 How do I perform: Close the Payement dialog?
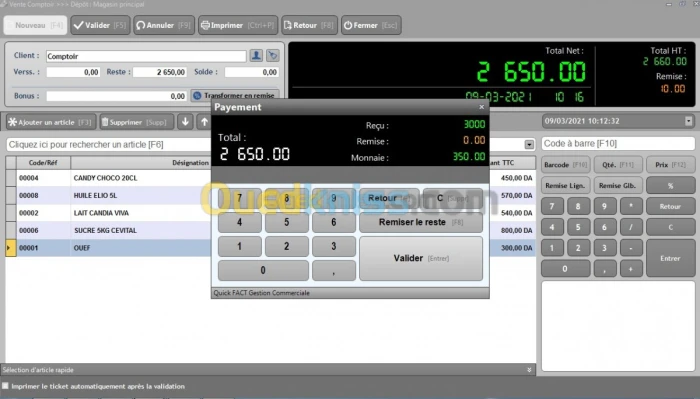coord(481,107)
